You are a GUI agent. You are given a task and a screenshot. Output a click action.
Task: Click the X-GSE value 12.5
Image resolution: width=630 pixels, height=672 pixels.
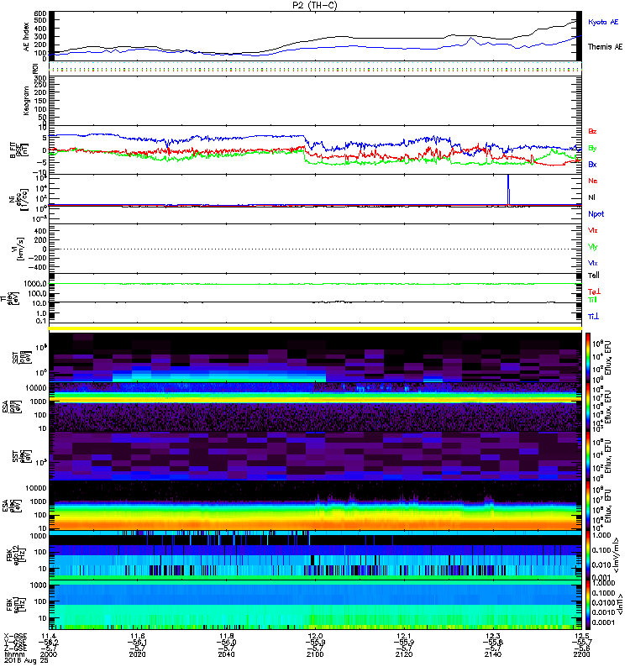[581, 636]
